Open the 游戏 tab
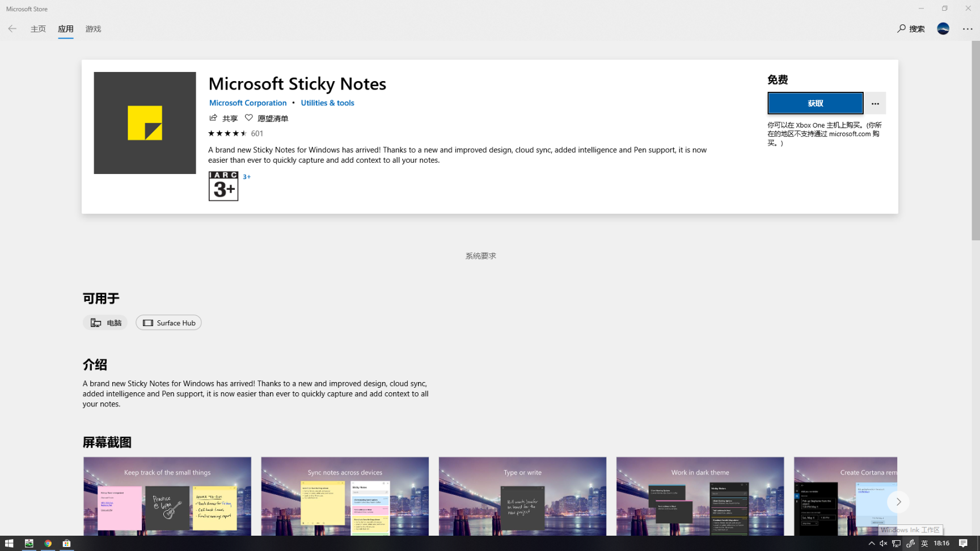Image resolution: width=980 pixels, height=551 pixels. tap(93, 29)
